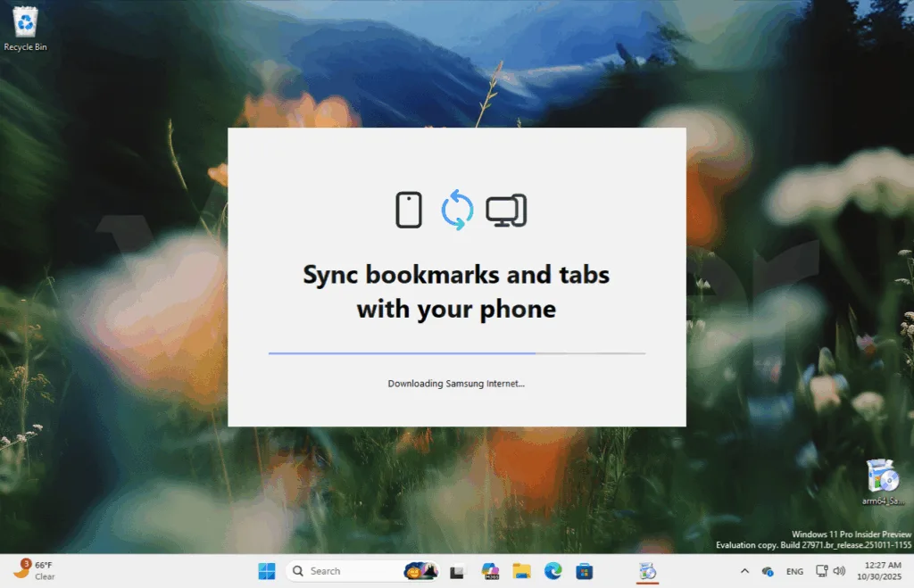Launch Microsoft Edge from the taskbar
This screenshot has height=588, width=914.
coord(553,571)
